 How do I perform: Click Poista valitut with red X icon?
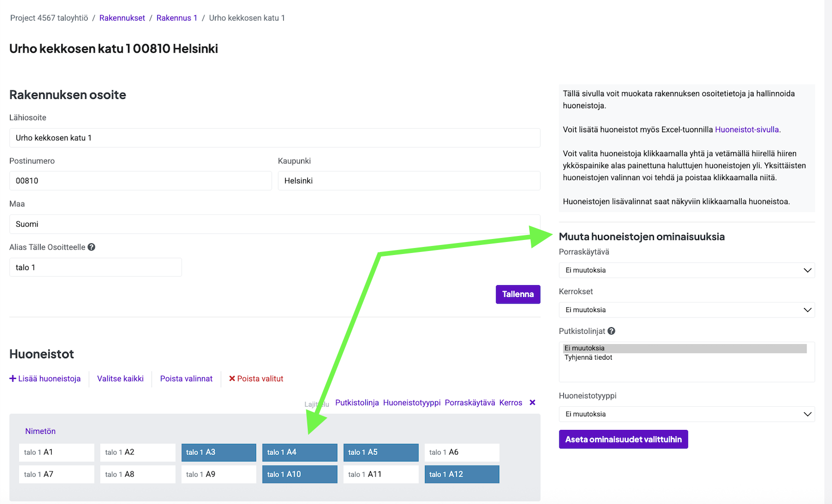point(256,379)
